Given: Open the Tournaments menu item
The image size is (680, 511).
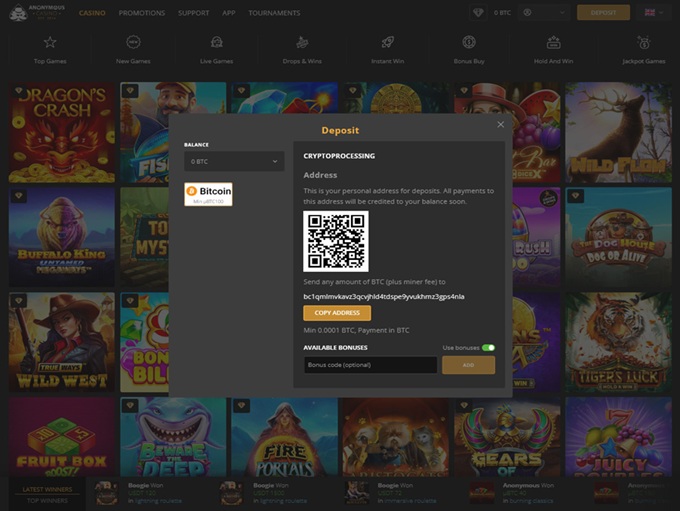Looking at the screenshot, I should click(273, 13).
